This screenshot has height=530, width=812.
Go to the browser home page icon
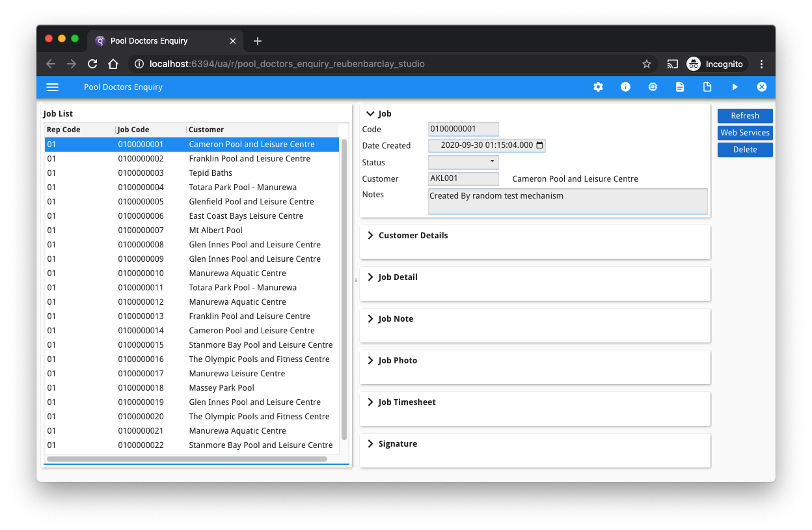coord(113,64)
